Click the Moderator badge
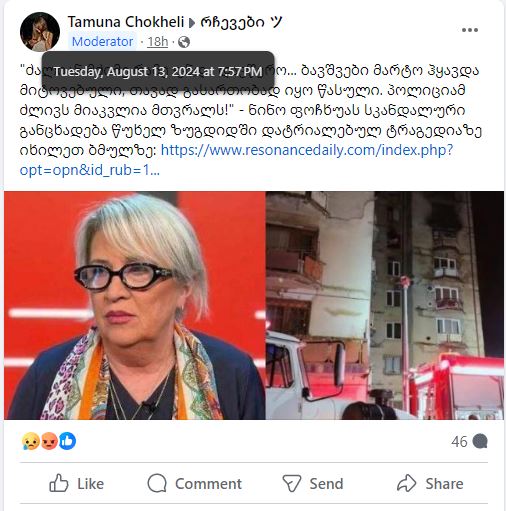The width and height of the screenshot is (506, 511). coord(102,42)
